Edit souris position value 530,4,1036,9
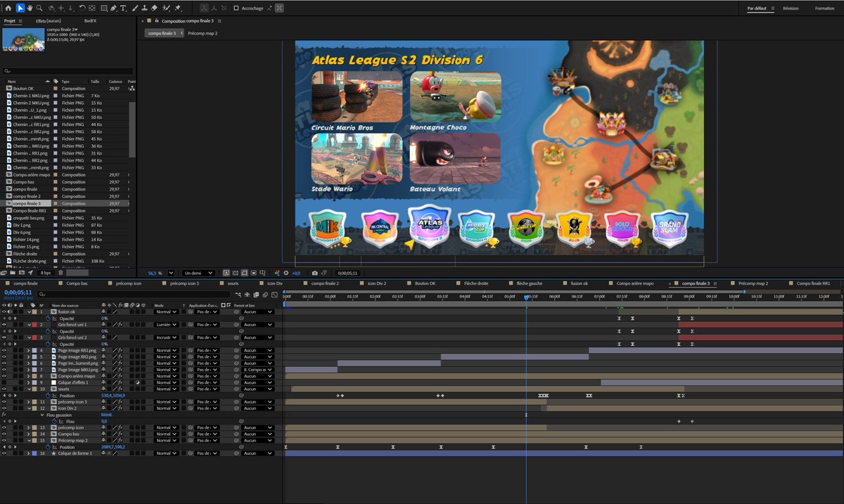This screenshot has height=504, width=844. [x=113, y=396]
